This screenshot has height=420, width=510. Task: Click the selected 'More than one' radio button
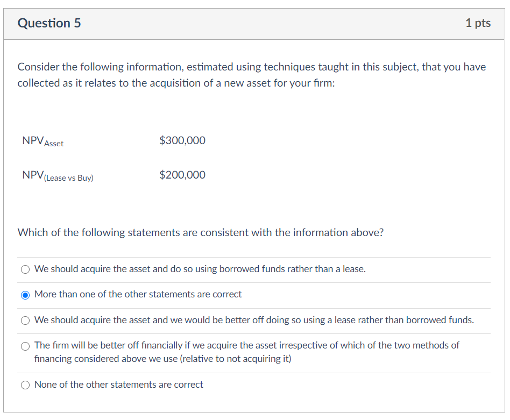point(25,295)
